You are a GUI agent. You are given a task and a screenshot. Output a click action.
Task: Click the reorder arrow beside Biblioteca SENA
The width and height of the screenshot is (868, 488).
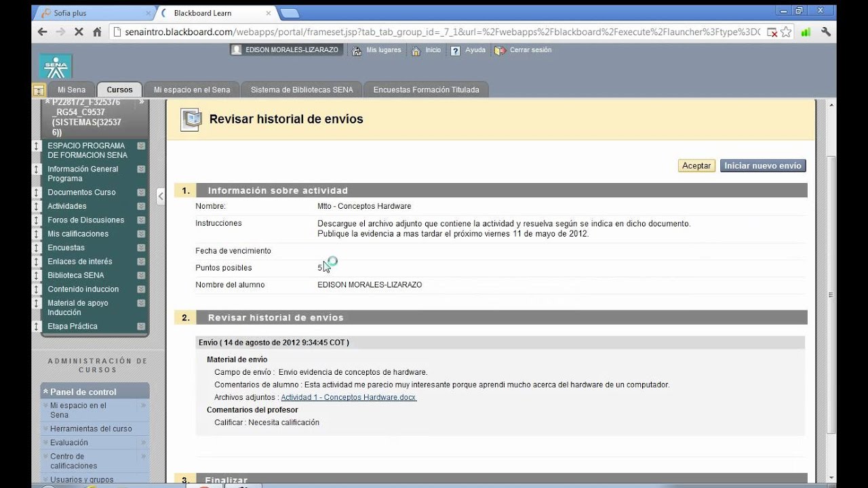pos(37,276)
